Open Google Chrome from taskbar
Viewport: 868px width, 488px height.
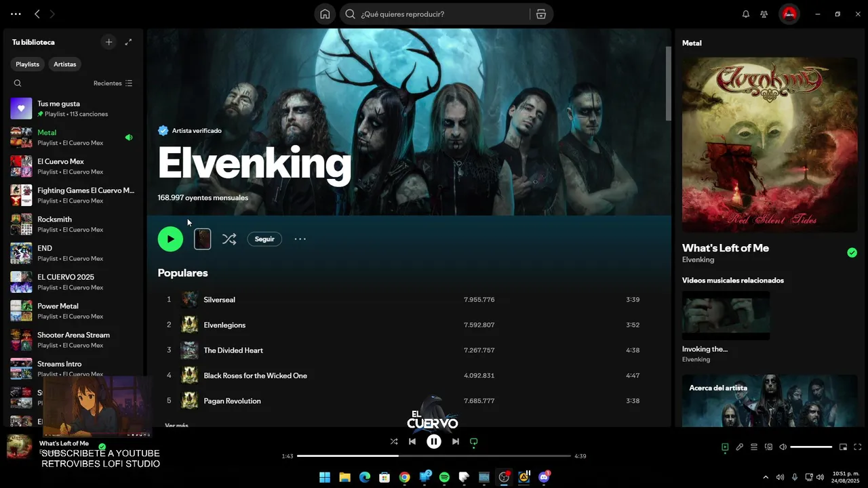(405, 477)
